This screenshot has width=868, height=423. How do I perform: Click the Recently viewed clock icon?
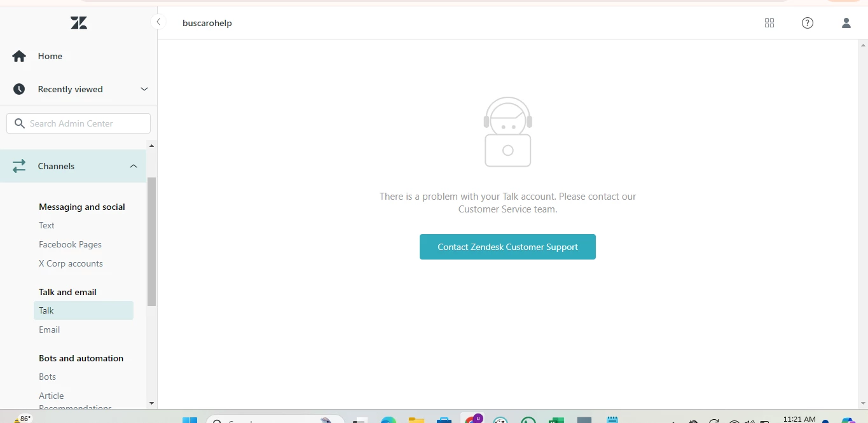(x=19, y=89)
